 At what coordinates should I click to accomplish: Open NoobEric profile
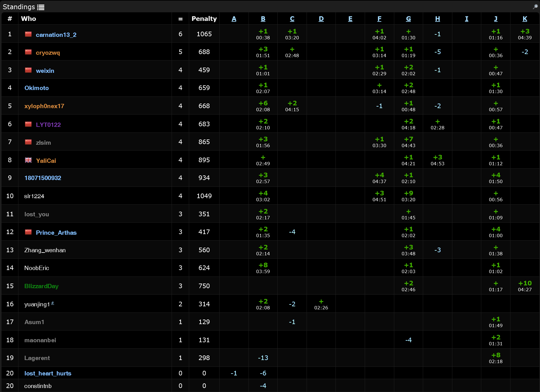pyautogui.click(x=37, y=268)
